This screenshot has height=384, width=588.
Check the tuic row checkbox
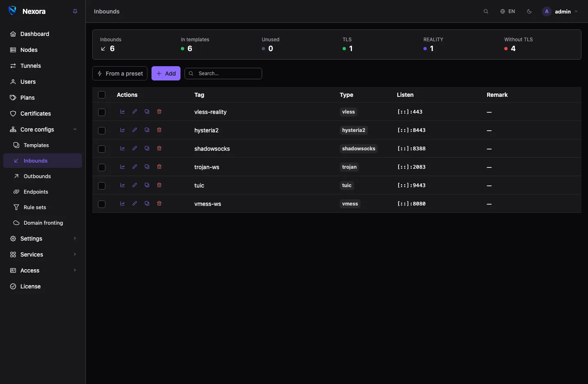tap(102, 185)
